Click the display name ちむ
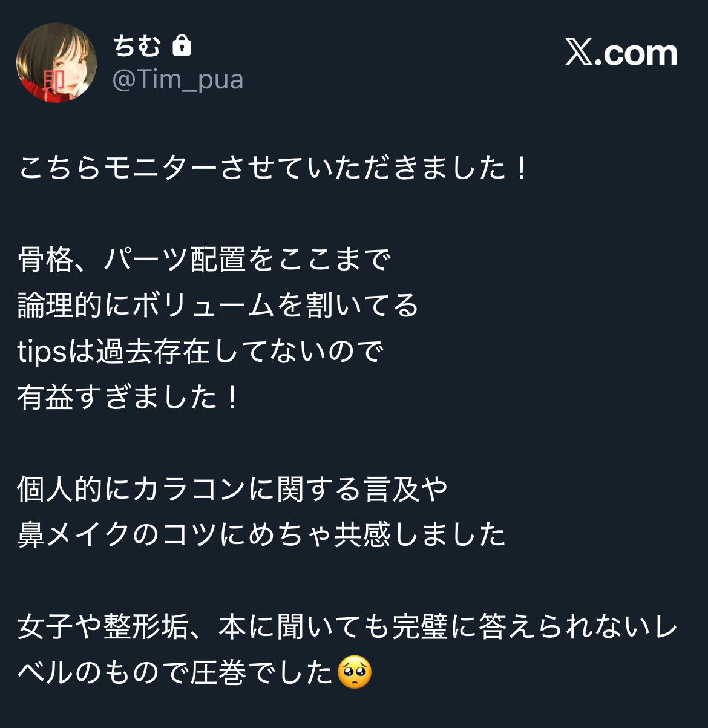The height and width of the screenshot is (728, 708). coord(137,46)
